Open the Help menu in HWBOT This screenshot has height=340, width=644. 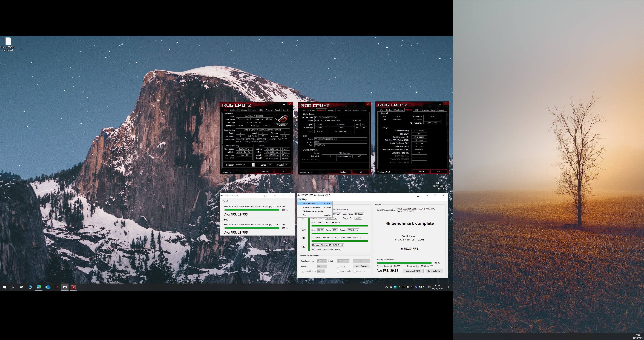pos(304,199)
